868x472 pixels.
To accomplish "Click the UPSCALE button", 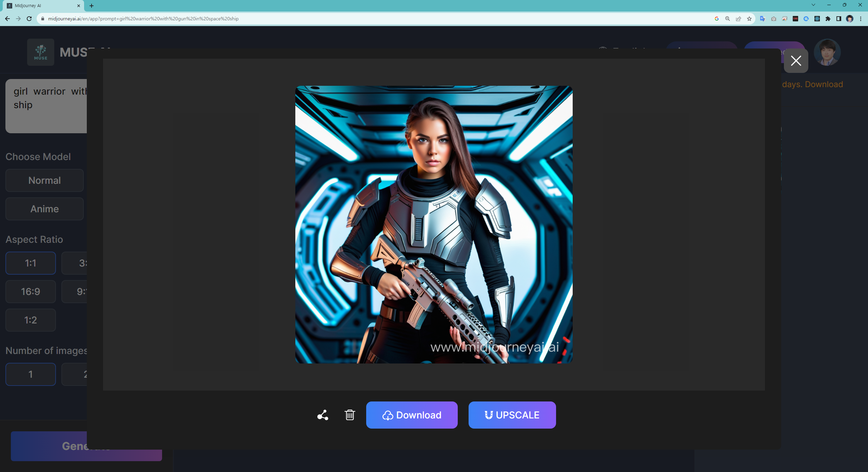I will pyautogui.click(x=512, y=415).
